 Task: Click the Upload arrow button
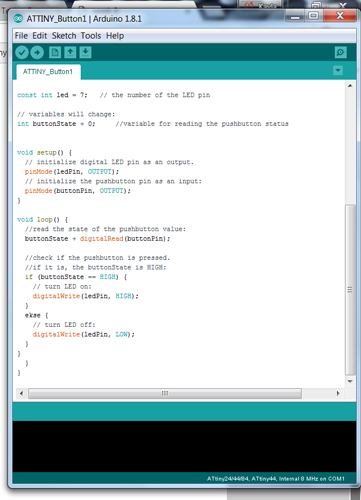pos(37,52)
